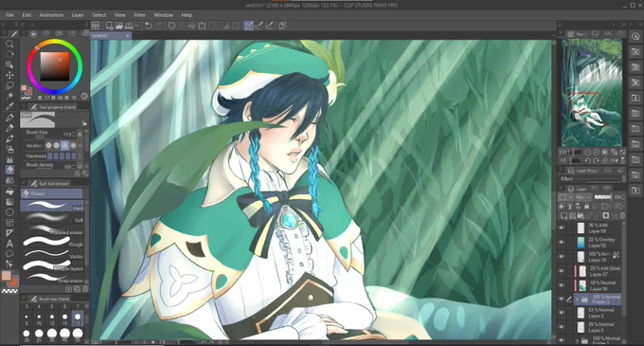Click the layer opacity stepper
This screenshot has height=346, width=644.
(x=624, y=197)
